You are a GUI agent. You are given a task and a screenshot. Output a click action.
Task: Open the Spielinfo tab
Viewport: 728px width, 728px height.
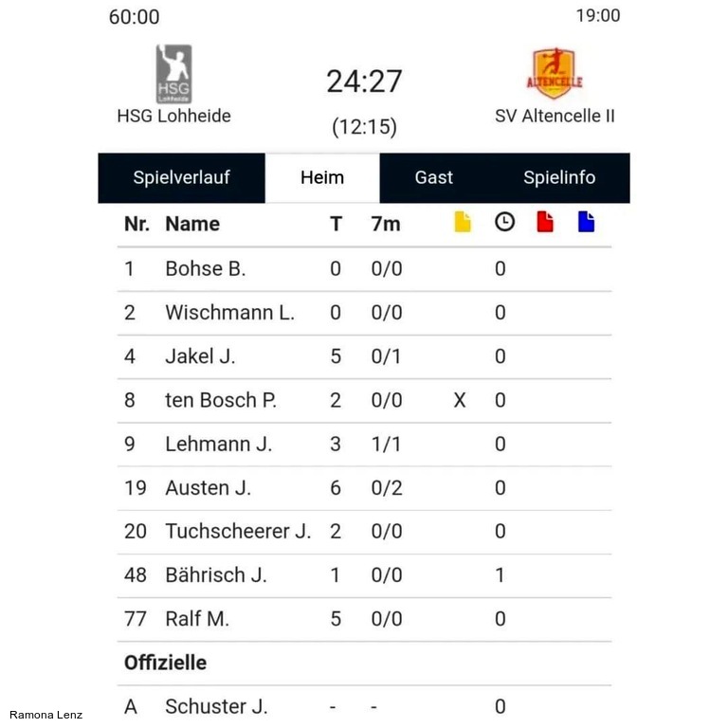pyautogui.click(x=559, y=178)
